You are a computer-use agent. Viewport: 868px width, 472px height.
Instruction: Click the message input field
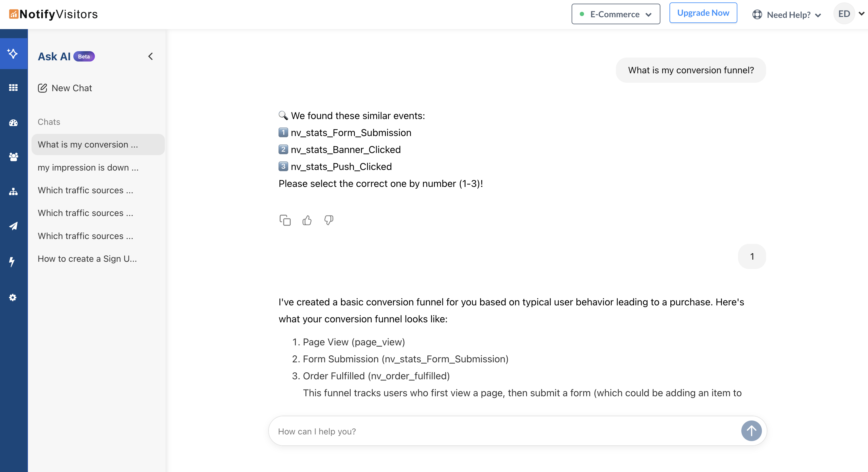pyautogui.click(x=472, y=431)
